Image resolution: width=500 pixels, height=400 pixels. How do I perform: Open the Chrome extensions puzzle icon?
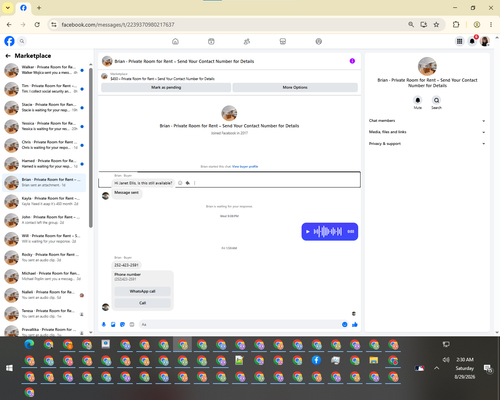456,25
